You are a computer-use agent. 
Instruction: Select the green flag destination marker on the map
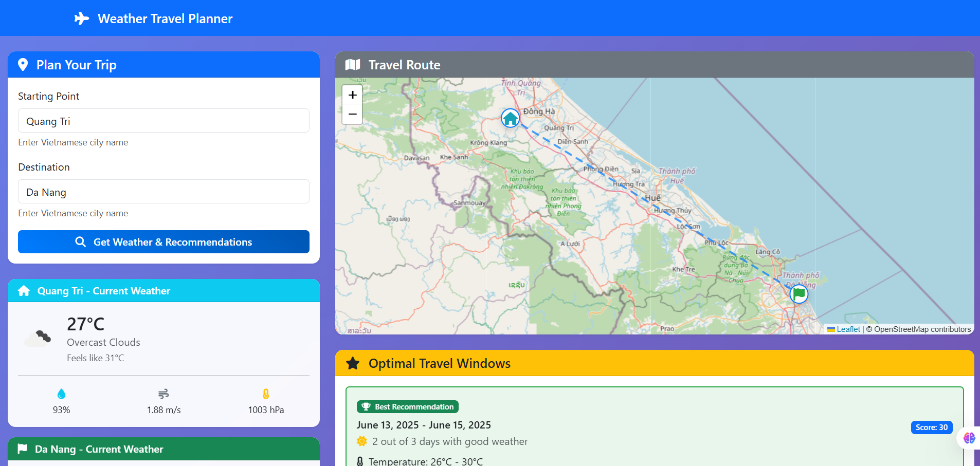(799, 294)
